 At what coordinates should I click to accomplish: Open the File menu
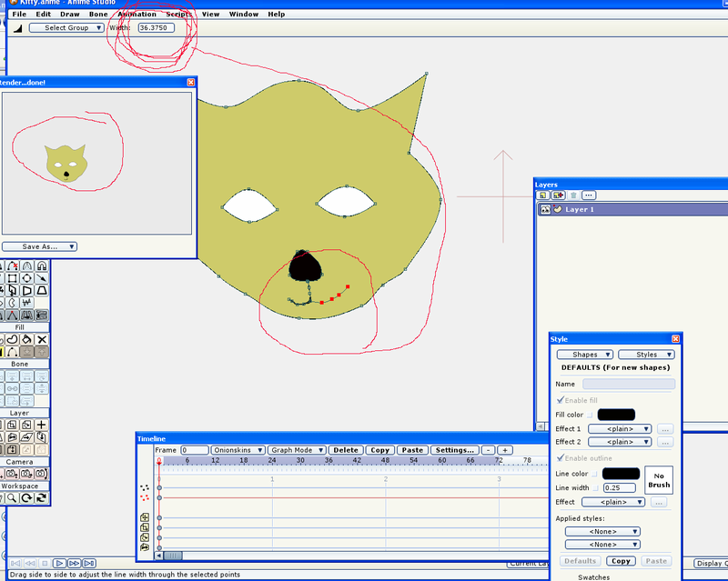pyautogui.click(x=19, y=14)
